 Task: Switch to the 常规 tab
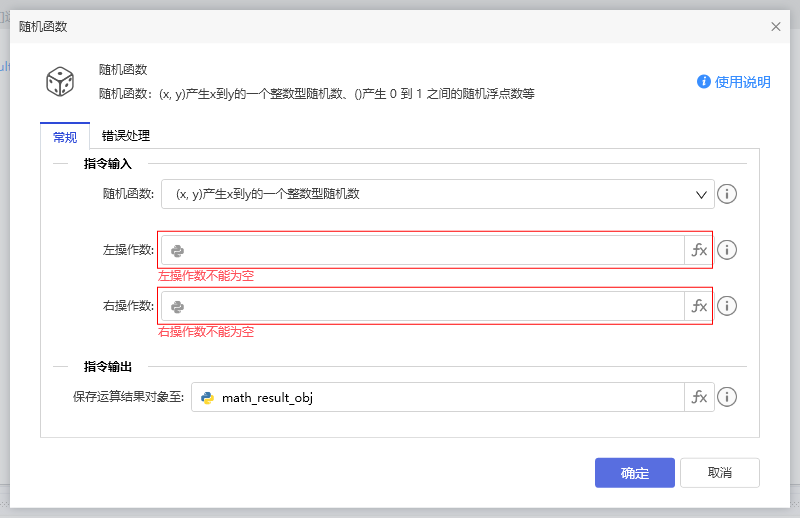coord(64,137)
